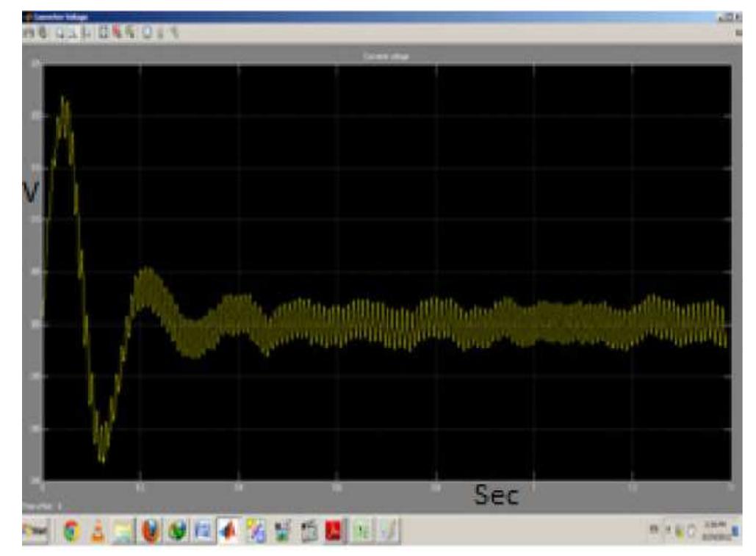Click the Print icon in the scope toolbar
756x556 pixels.
tap(29, 32)
